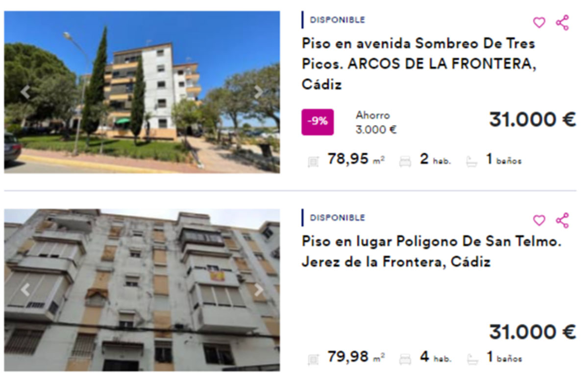588x382 pixels.
Task: Open listing titled Piso en avenida Sombreo De Tres Picos
Action: (419, 64)
